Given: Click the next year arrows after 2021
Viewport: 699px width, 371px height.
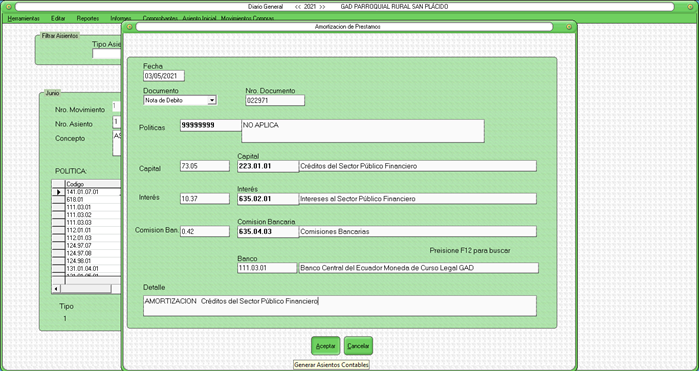Looking at the screenshot, I should pos(322,7).
